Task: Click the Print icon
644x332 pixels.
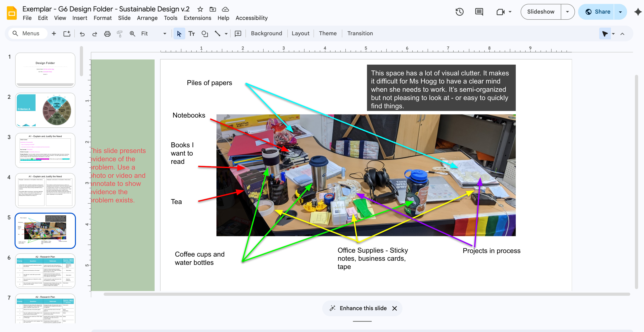Action: pyautogui.click(x=107, y=33)
